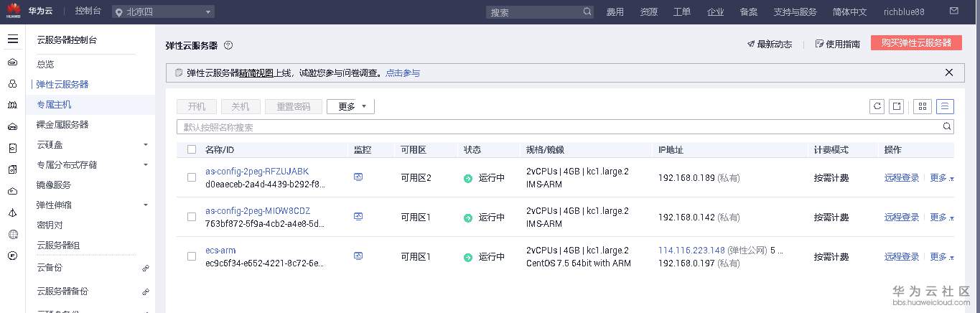Click 远程登录 for as-config-2peg-RFZUJABK
Viewport: 980px width, 313px height.
pyautogui.click(x=902, y=178)
